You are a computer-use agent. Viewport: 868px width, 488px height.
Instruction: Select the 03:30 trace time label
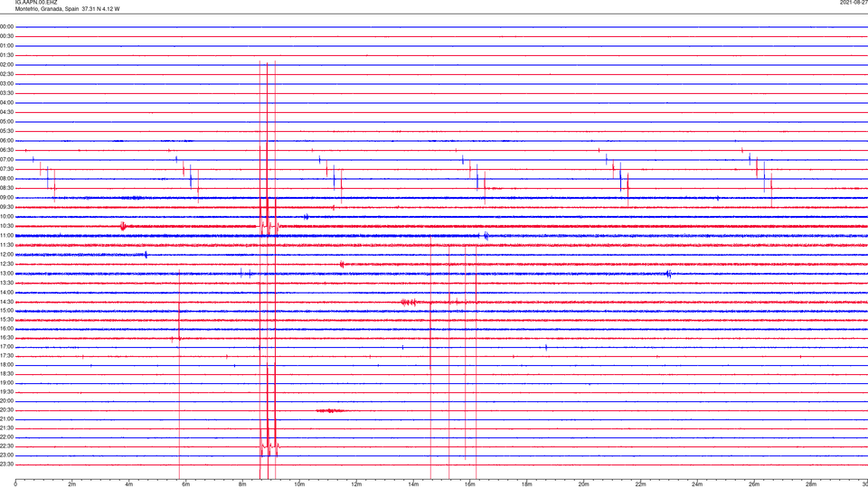click(7, 93)
